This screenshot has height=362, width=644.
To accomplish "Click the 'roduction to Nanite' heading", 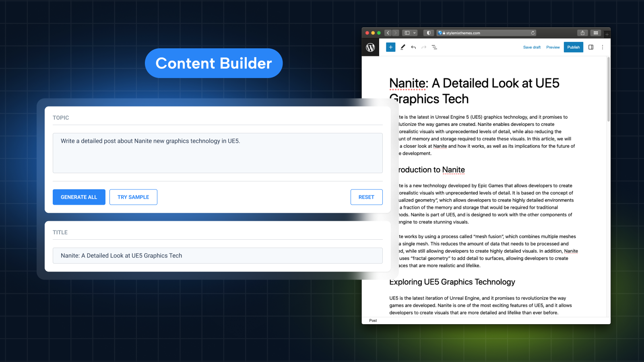I will click(431, 170).
